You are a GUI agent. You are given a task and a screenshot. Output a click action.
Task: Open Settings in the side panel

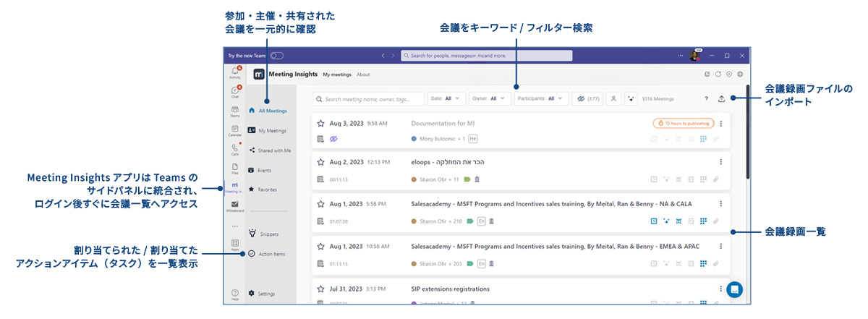click(x=262, y=294)
